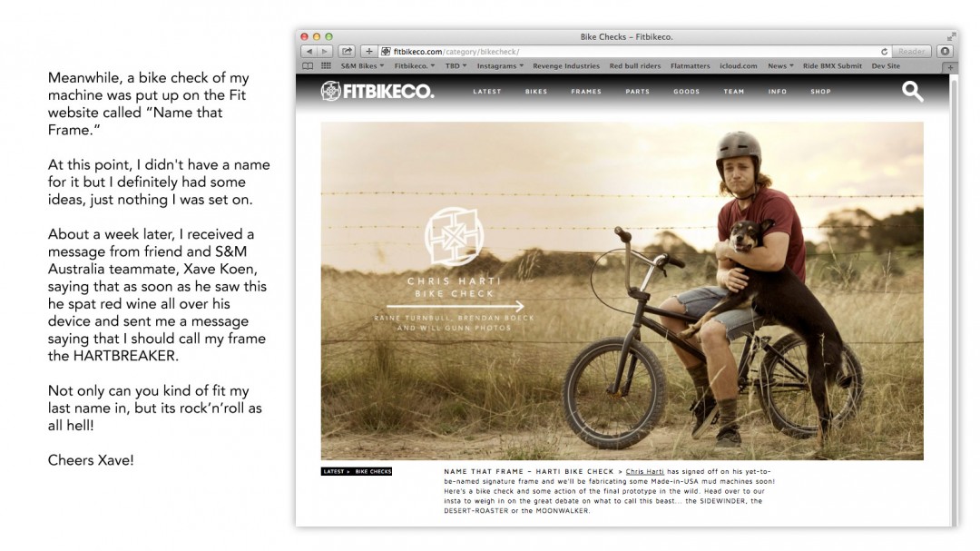This screenshot has height=551, width=980.
Task: Click the Safari forward arrow button
Action: 325,51
